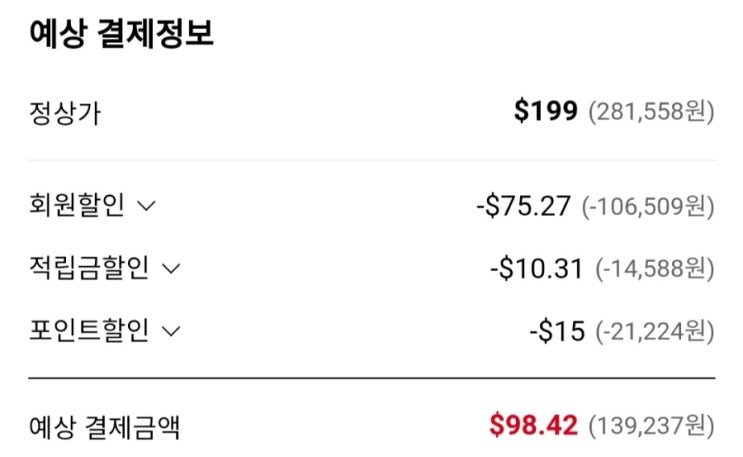Screen dimensions: 743x457
Task: Select the 포인트할인 label
Action: pyautogui.click(x=89, y=330)
